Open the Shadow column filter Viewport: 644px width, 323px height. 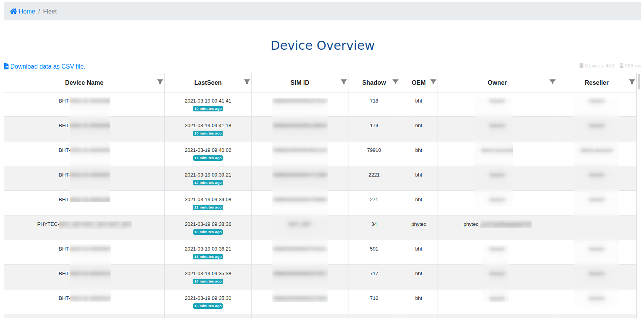(x=396, y=82)
